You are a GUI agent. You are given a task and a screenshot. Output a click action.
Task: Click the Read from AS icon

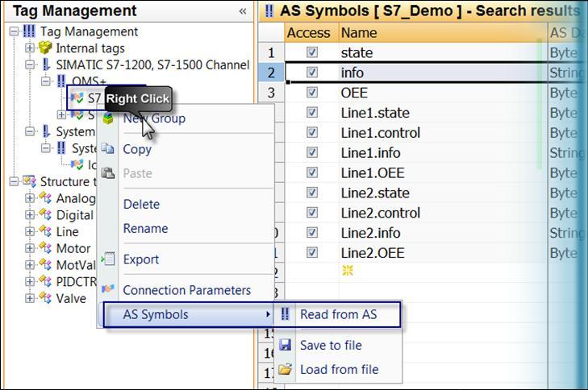pos(285,314)
